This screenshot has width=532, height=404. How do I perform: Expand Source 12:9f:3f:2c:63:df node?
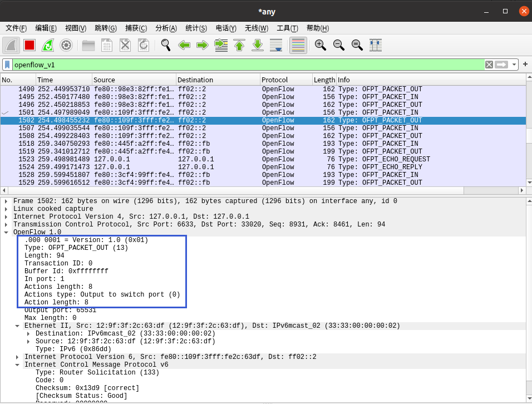point(28,342)
